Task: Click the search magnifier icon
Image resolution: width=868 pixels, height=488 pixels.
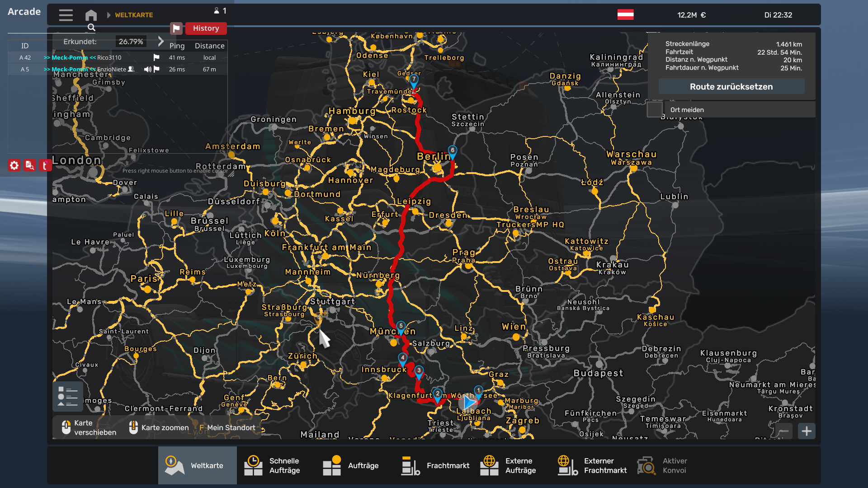Action: pos(91,28)
